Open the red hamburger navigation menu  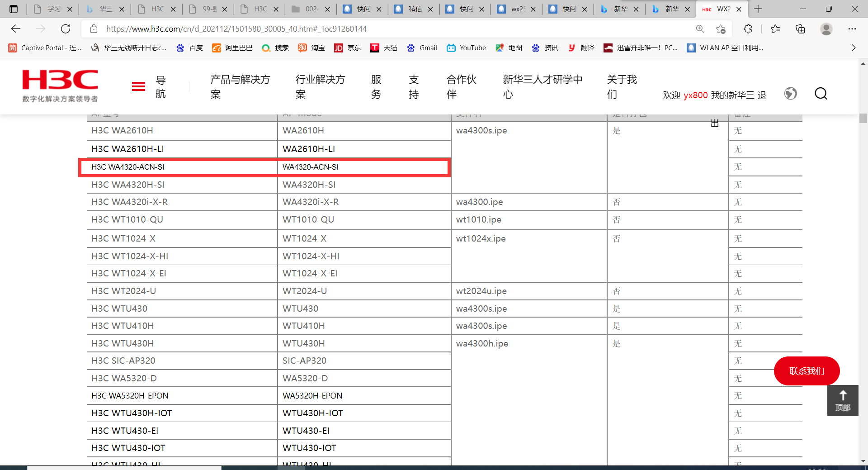coord(138,86)
